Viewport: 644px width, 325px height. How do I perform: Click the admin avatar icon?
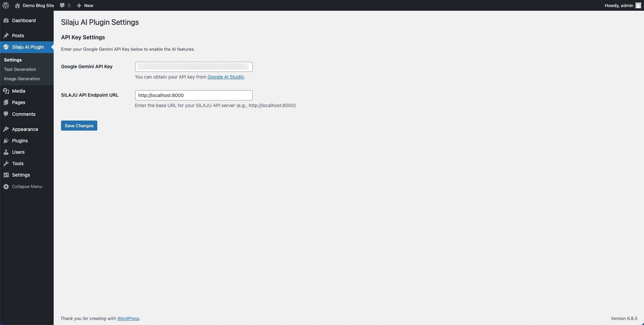tap(638, 5)
